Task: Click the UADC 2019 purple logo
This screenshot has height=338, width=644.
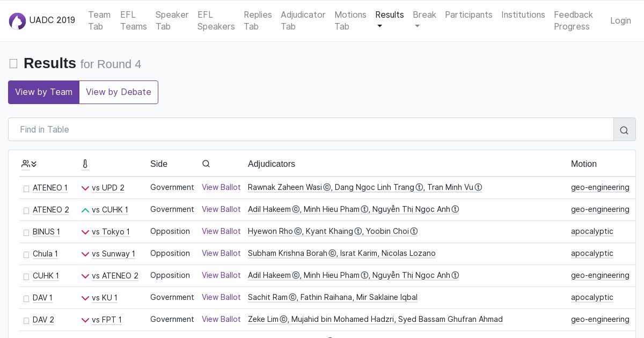Action: point(17,21)
